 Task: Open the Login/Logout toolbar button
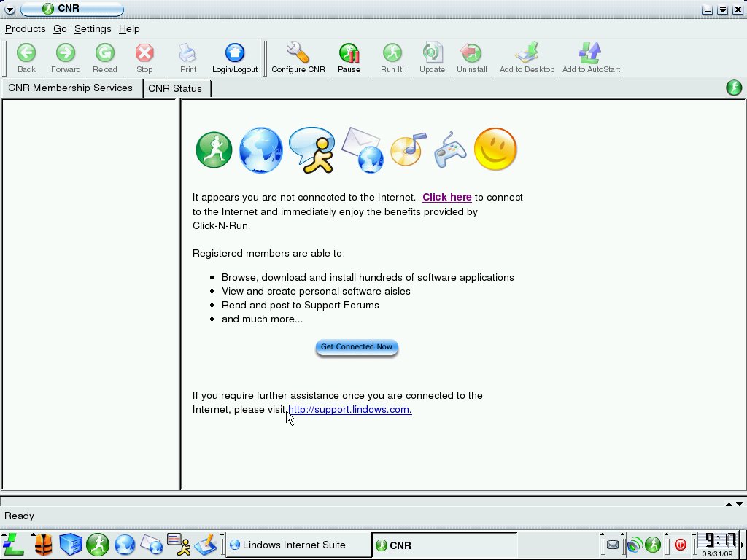[235, 58]
